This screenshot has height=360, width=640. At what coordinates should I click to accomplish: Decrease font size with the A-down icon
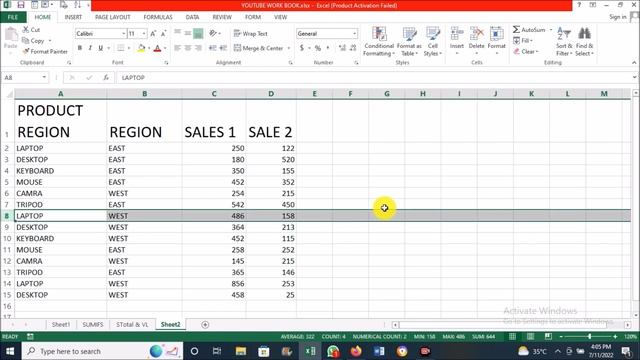coord(163,33)
